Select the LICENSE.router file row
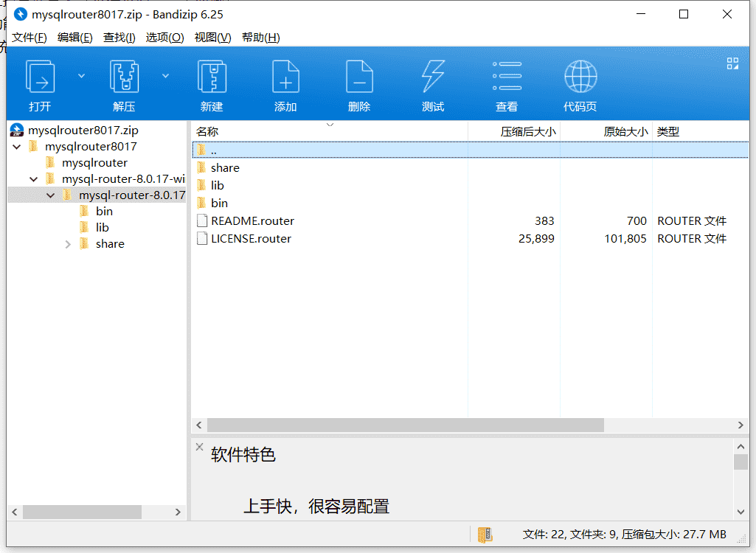Viewport: 756px width, 553px height. click(x=470, y=239)
